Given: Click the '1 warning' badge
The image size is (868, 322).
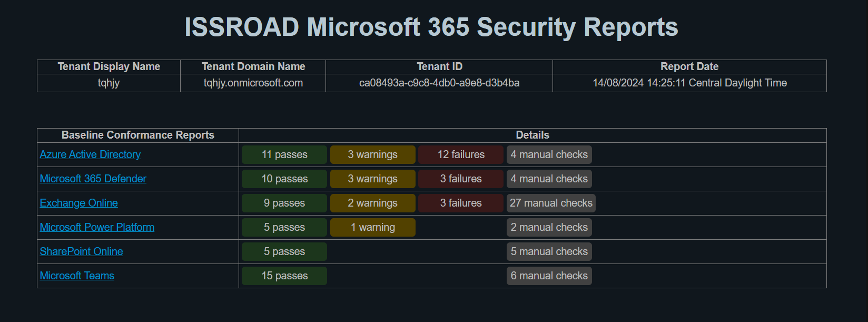Looking at the screenshot, I should tap(373, 227).
